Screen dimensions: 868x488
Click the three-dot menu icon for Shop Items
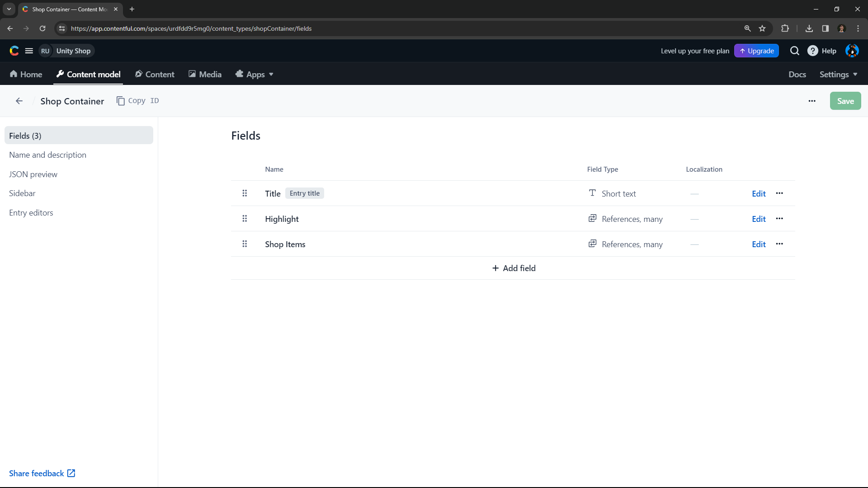[780, 244]
